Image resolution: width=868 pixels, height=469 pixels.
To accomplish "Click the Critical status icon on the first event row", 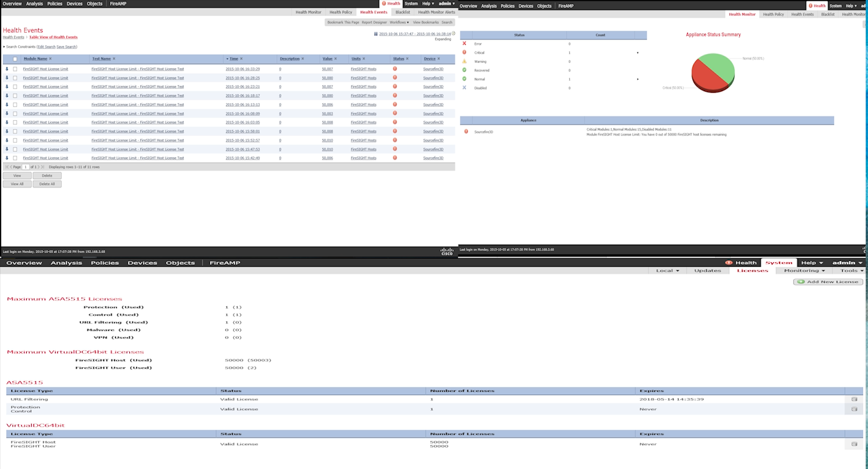I will coord(395,69).
